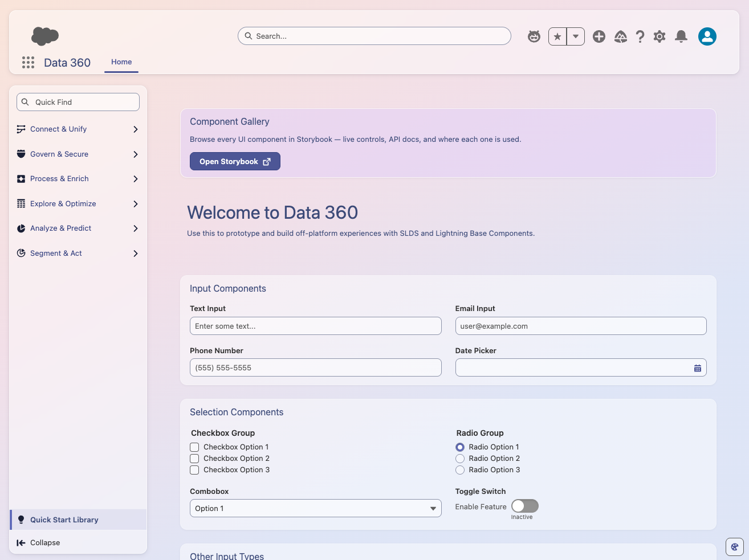The height and width of the screenshot is (560, 749).
Task: Click the Collapse sidebar label
Action: (x=45, y=543)
